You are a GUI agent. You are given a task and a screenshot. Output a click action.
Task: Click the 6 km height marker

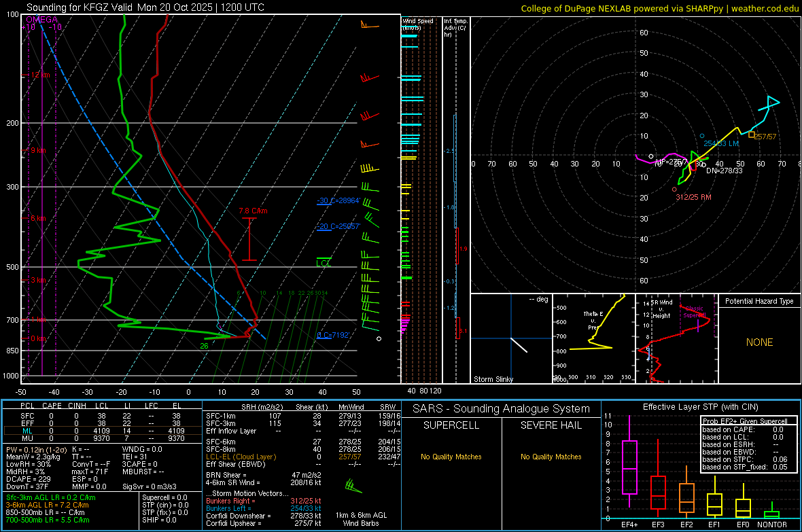pyautogui.click(x=38, y=218)
